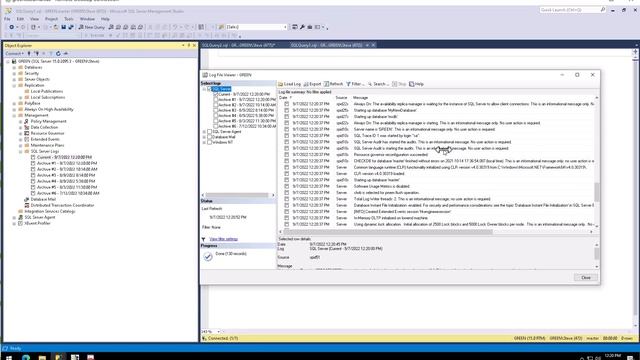Click the Database Mail icon in Object Explorer
Image resolution: width=640 pixels, height=360 pixels.
(27, 199)
